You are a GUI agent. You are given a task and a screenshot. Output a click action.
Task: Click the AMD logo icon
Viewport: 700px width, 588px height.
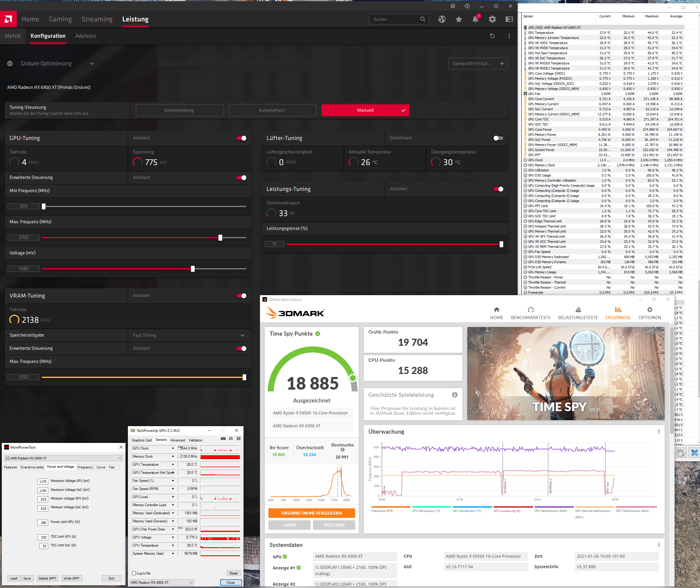point(8,19)
